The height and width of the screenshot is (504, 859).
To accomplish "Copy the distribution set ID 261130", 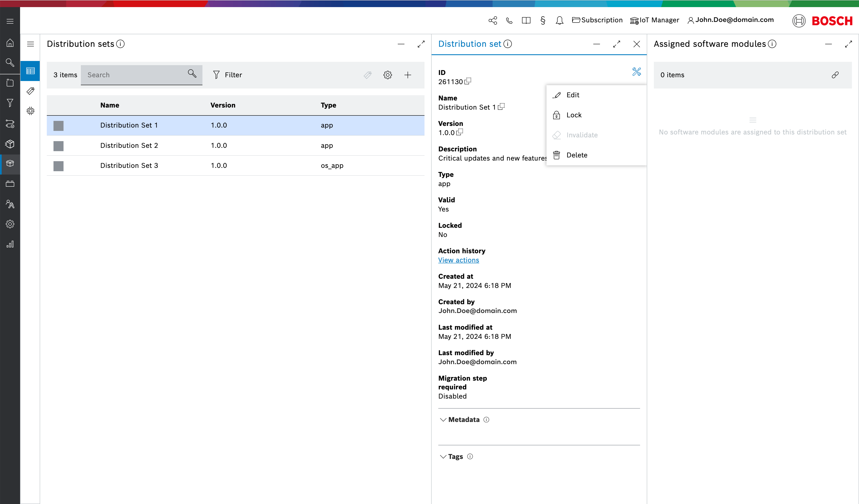I will click(x=468, y=81).
